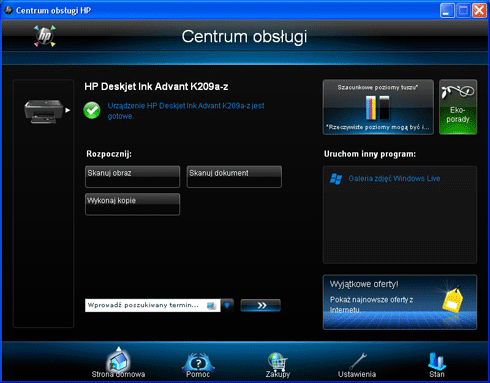Open the Zakupy shopping cart icon
This screenshot has width=490, height=383.
278,365
